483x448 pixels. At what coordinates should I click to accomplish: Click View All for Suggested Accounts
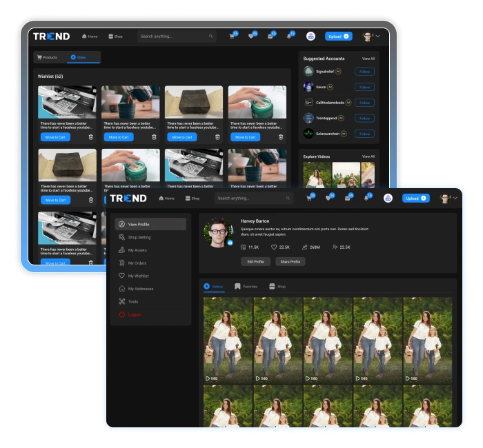tap(368, 59)
